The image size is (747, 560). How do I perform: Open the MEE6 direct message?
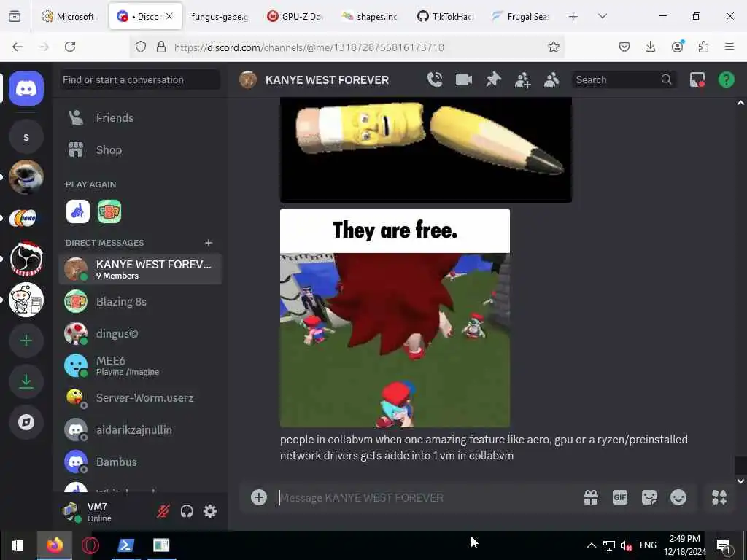pyautogui.click(x=140, y=366)
